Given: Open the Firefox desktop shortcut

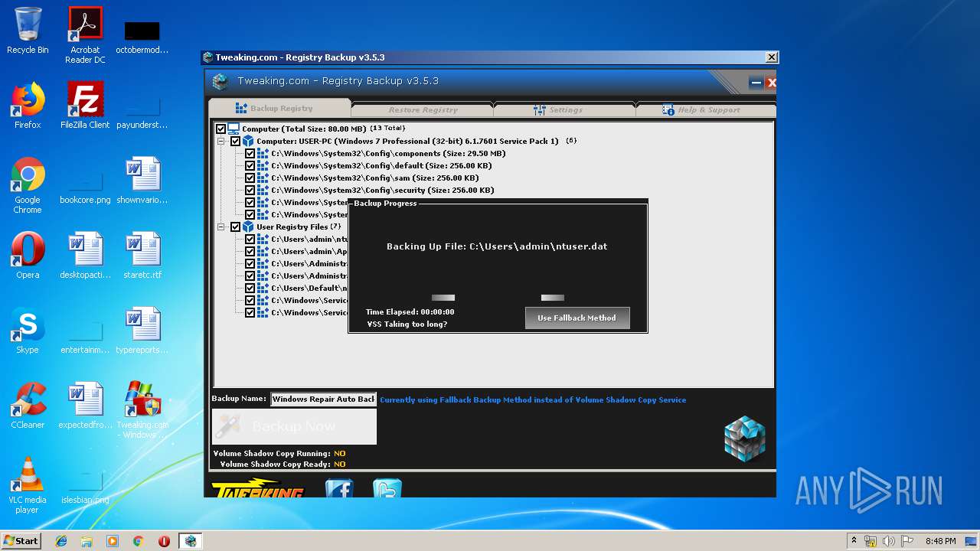Looking at the screenshot, I should pos(28,106).
